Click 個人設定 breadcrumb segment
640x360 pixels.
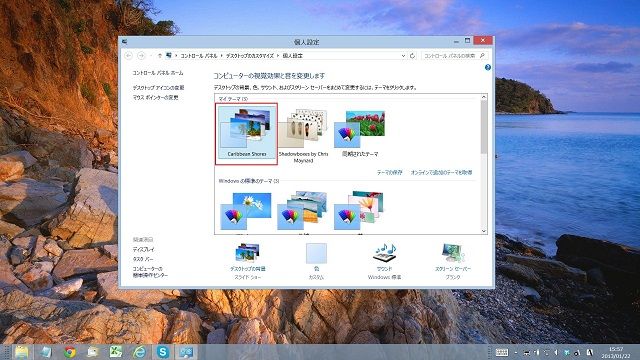tap(292, 56)
